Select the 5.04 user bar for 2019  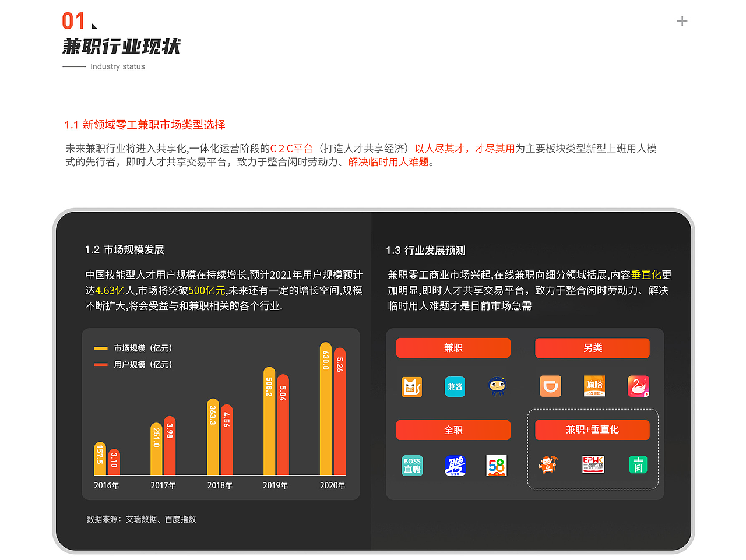click(x=283, y=424)
